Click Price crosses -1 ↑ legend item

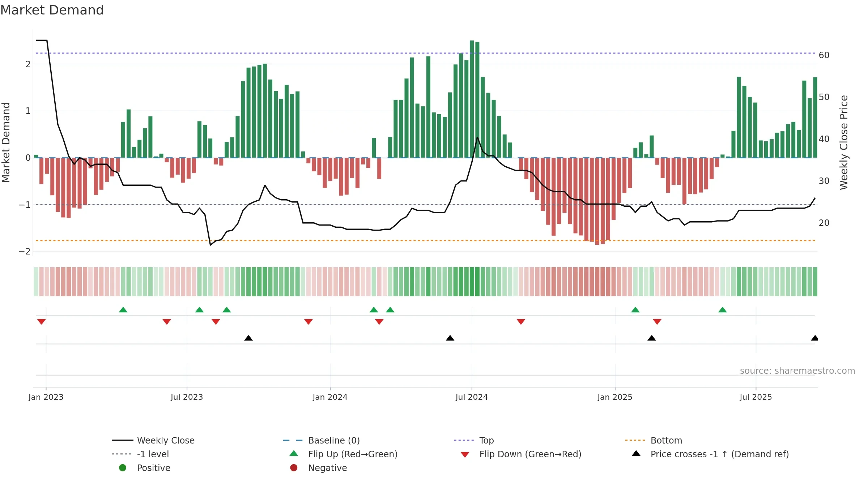(x=710, y=454)
